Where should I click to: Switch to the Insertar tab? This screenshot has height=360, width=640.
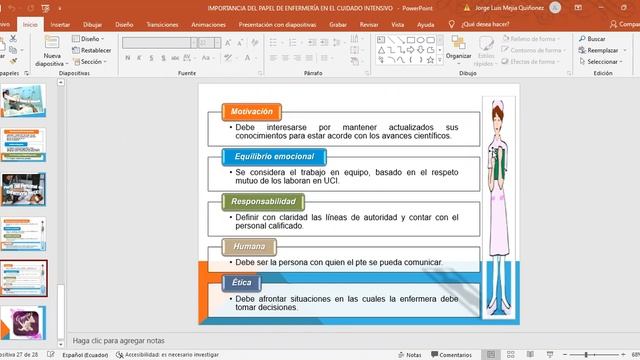pos(60,24)
